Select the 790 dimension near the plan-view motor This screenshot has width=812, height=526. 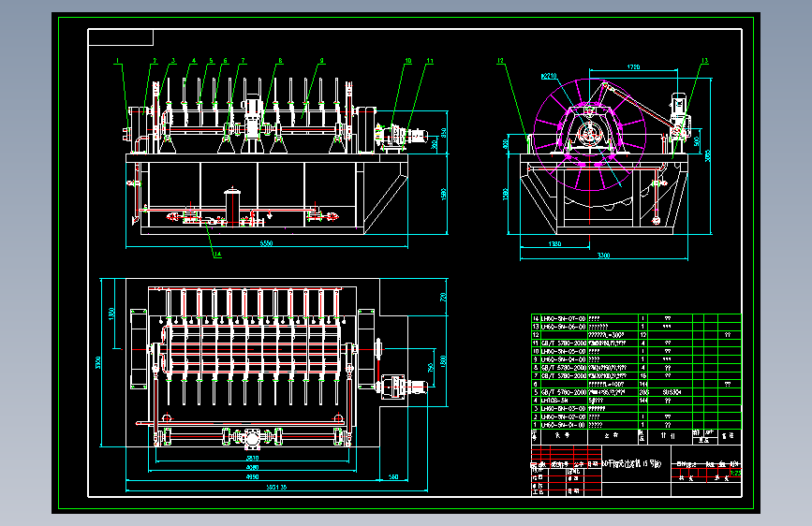(x=430, y=368)
